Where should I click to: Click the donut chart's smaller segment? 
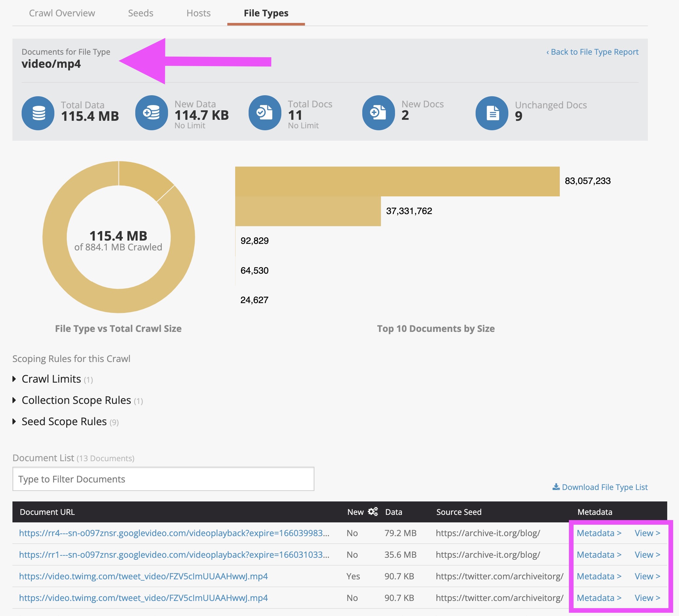[x=145, y=177]
